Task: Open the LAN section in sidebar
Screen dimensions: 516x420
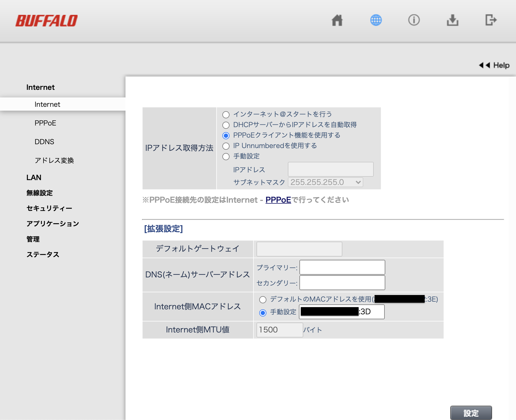Action: coord(34,177)
